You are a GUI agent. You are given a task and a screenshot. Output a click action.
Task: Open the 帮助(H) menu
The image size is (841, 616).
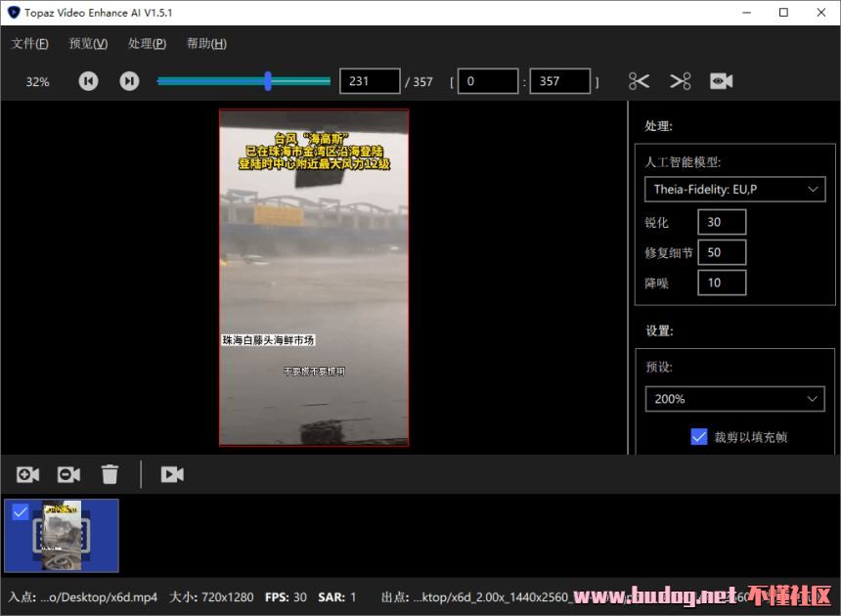click(206, 44)
